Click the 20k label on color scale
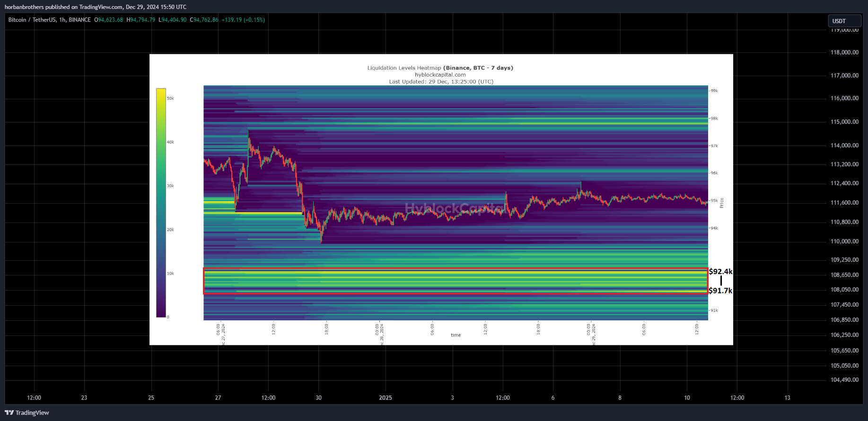 click(171, 230)
